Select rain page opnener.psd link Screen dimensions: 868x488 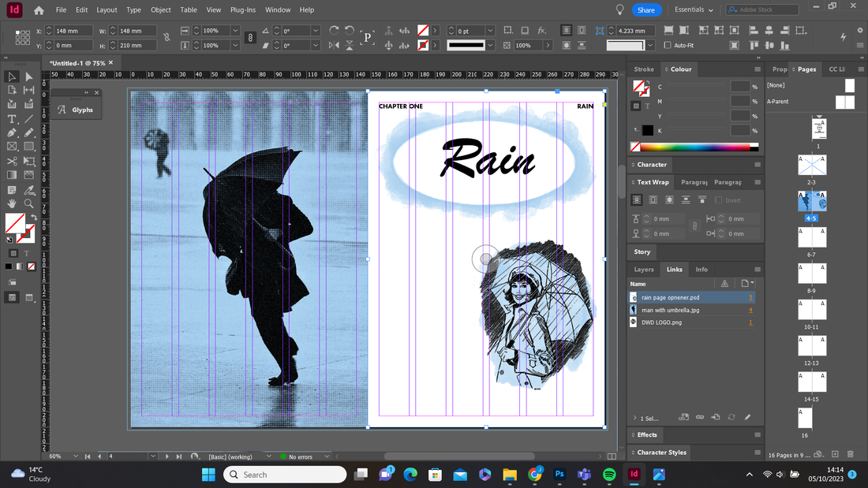pos(692,298)
